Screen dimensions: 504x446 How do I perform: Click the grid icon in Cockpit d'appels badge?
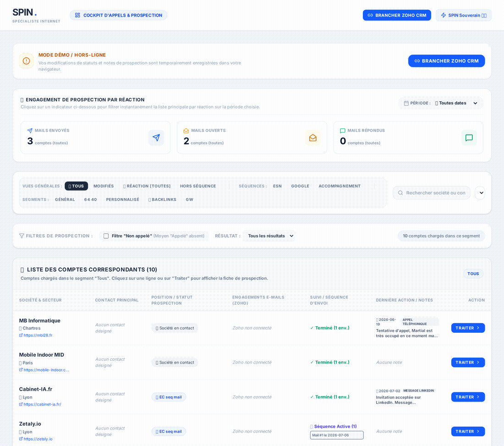[x=77, y=15]
